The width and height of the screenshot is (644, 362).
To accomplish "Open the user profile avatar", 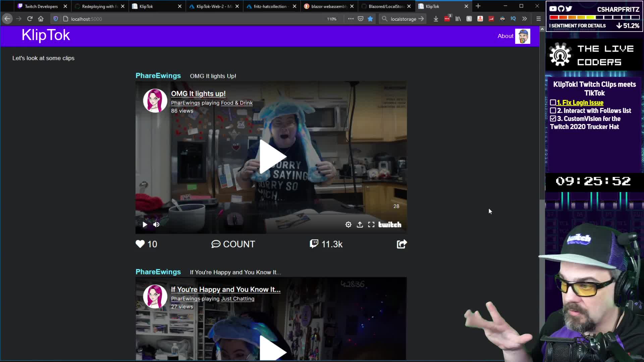I will tap(523, 36).
